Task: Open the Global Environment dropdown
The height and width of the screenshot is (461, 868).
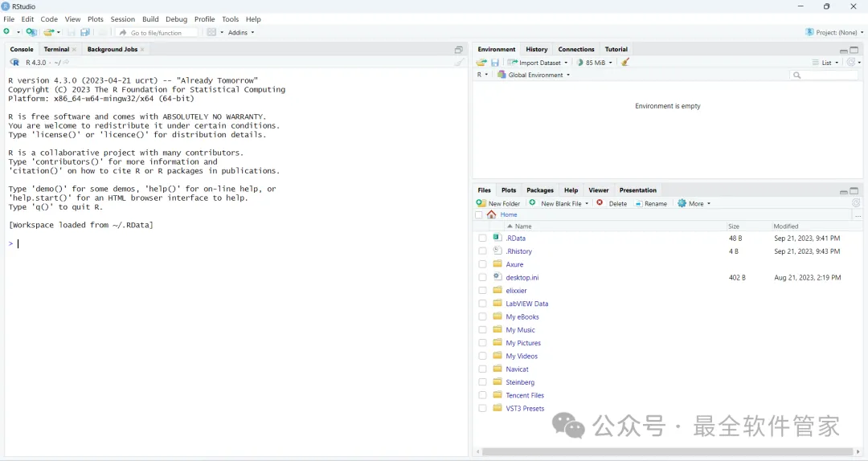Action: tap(534, 75)
